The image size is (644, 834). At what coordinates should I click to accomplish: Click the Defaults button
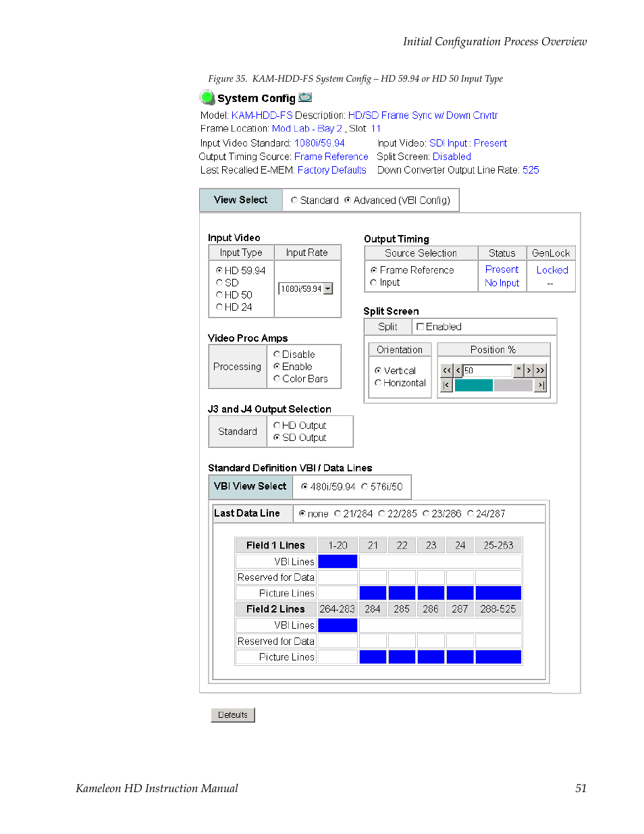[233, 714]
